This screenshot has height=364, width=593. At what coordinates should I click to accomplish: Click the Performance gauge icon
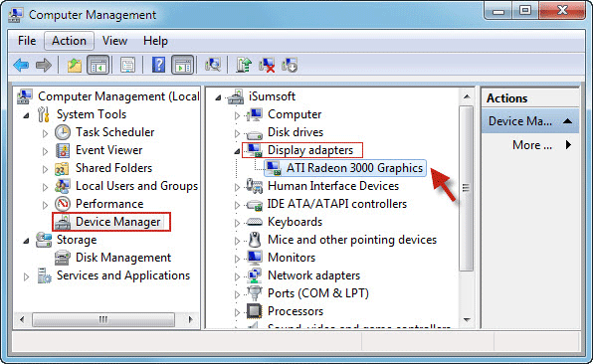tap(63, 204)
